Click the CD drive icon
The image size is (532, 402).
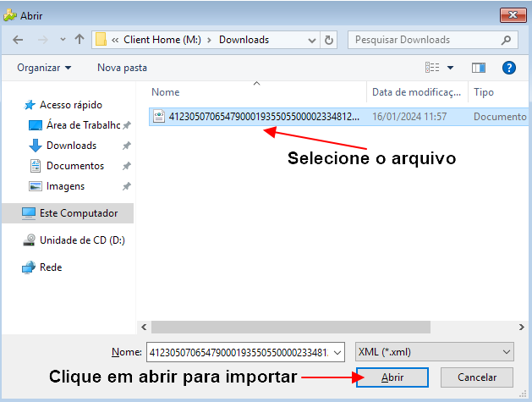click(x=29, y=240)
